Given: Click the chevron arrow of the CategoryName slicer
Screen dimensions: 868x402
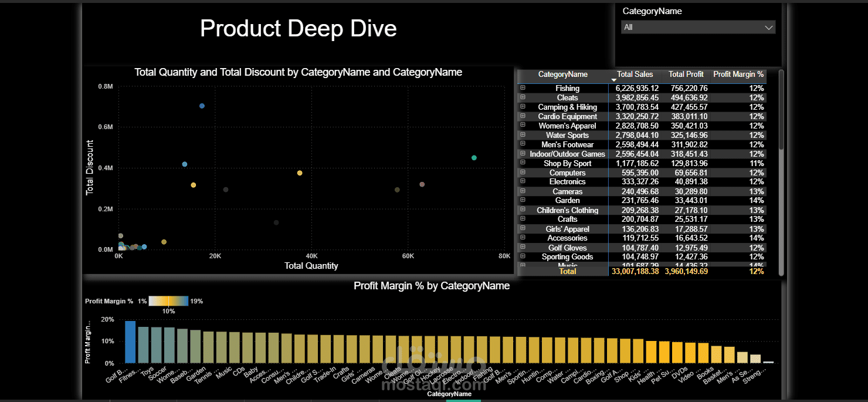Looking at the screenshot, I should pos(769,28).
